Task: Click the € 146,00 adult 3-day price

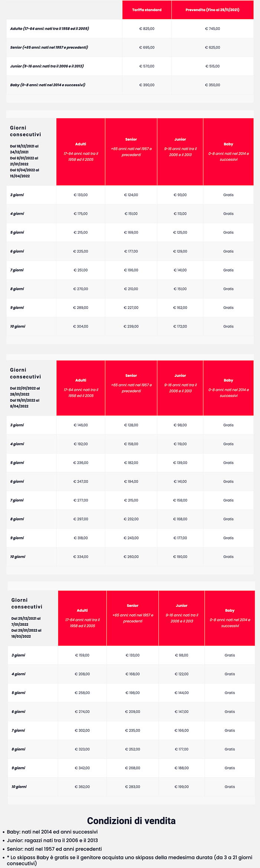Action: (x=81, y=425)
